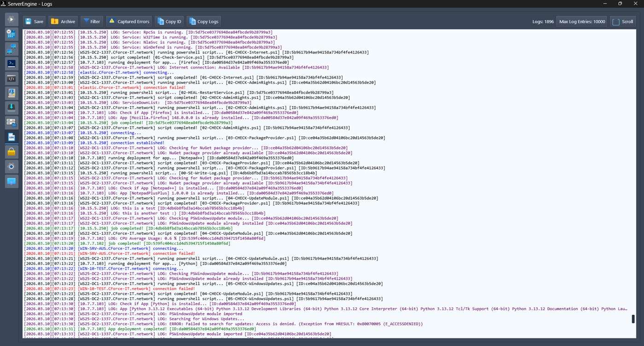Image resolution: width=644 pixels, height=346 pixels.
Task: Open the blue monitor sidebar icon
Action: pyautogui.click(x=12, y=181)
